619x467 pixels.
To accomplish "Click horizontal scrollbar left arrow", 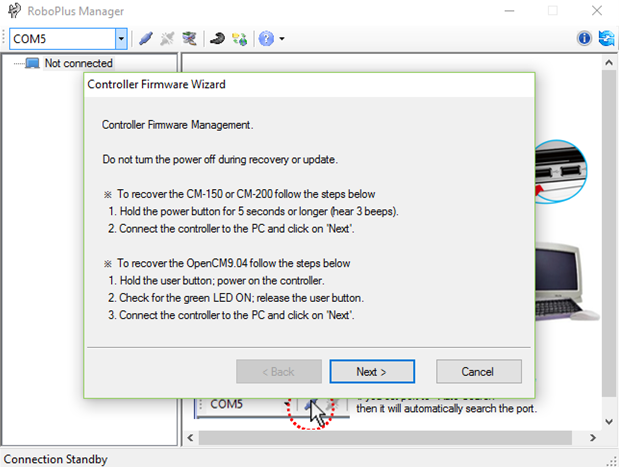I will pos(191,437).
